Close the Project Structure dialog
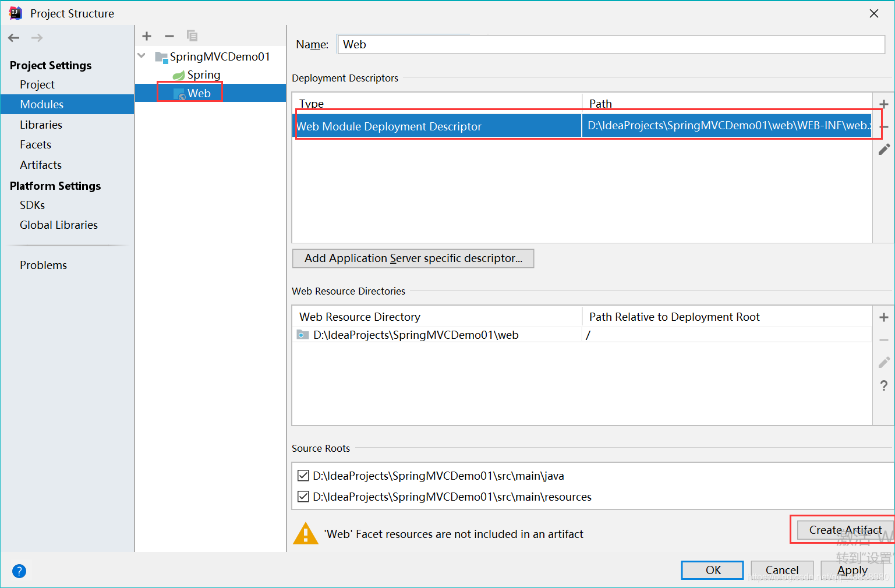This screenshot has height=588, width=895. [874, 13]
